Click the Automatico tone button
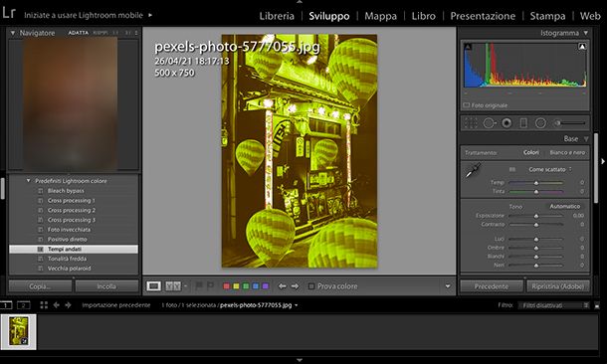Image resolution: width=607 pixels, height=364 pixels. 565,206
